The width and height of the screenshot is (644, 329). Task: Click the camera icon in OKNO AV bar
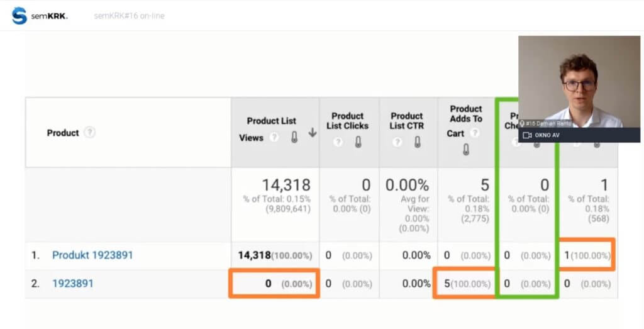pos(527,135)
